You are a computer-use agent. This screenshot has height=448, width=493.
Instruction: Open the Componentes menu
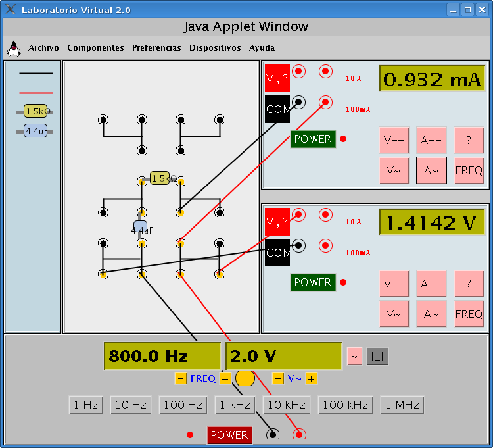[x=95, y=48]
